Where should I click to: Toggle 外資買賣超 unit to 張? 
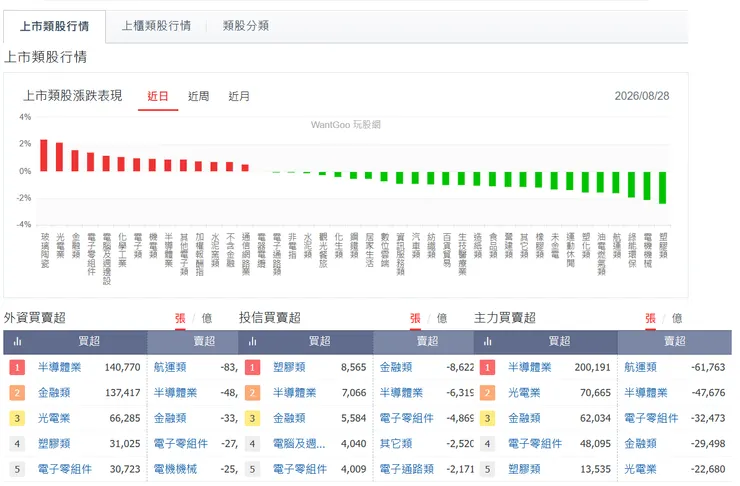(x=180, y=318)
